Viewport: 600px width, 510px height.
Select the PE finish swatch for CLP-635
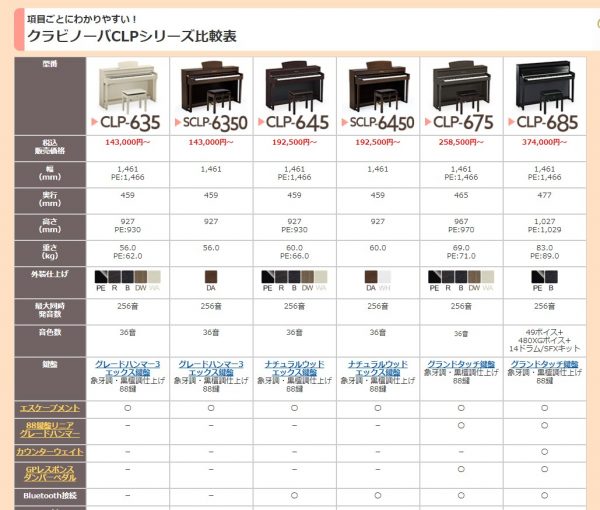tap(101, 277)
